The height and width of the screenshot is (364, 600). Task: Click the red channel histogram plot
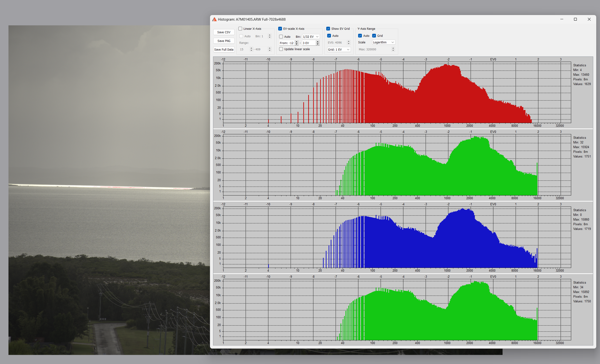(x=397, y=93)
